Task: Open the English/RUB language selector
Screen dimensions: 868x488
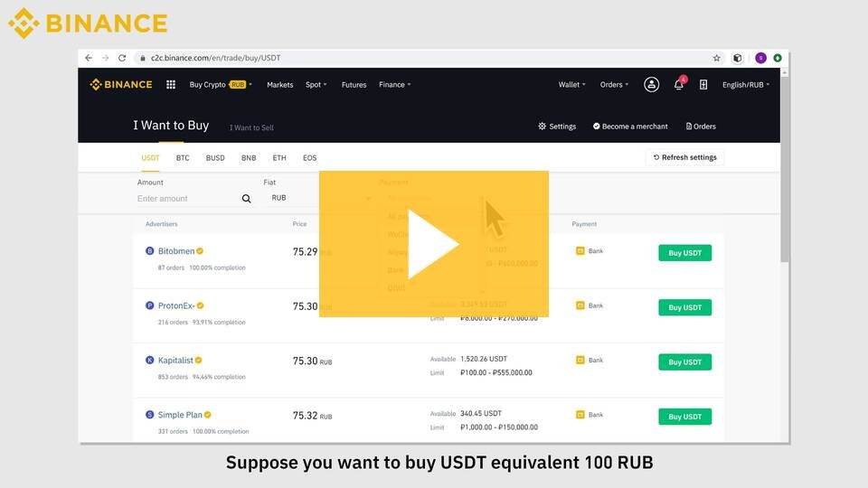Action: (746, 85)
